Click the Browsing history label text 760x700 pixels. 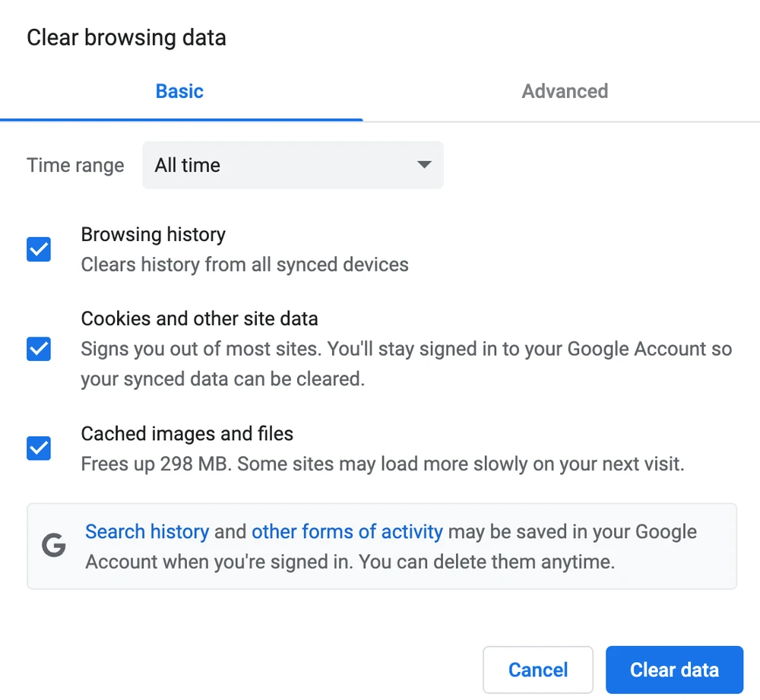tap(153, 234)
